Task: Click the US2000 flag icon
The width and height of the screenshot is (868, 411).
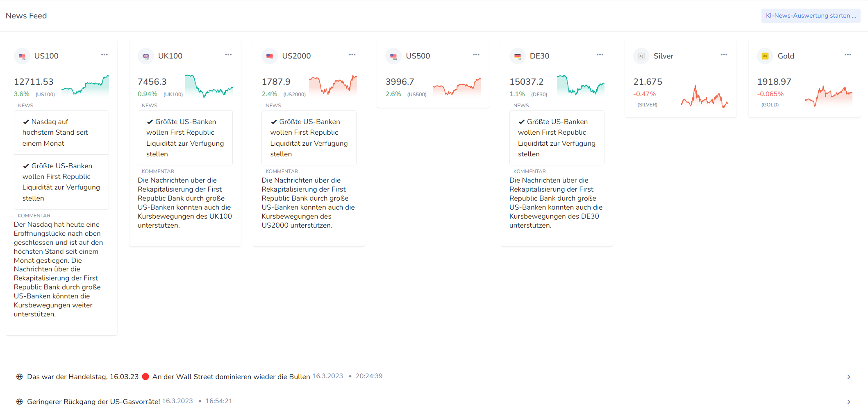Action: tap(270, 56)
